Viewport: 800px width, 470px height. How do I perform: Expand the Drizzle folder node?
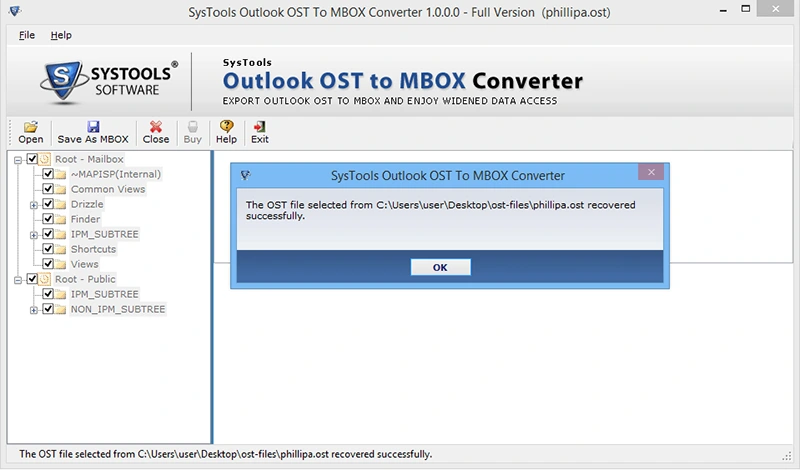(x=34, y=205)
